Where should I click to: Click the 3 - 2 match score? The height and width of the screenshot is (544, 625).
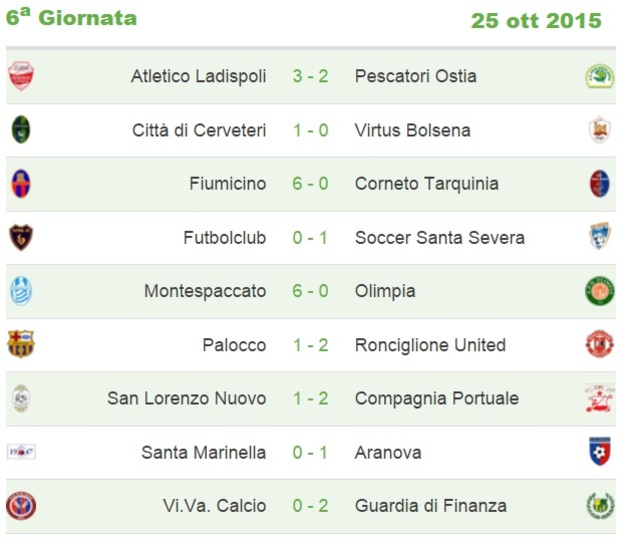pyautogui.click(x=310, y=76)
